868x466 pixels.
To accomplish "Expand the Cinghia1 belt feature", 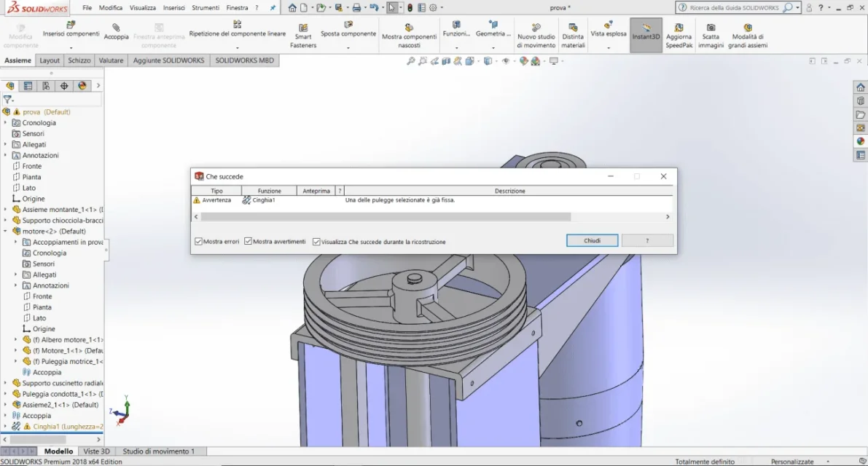I will click(x=6, y=426).
